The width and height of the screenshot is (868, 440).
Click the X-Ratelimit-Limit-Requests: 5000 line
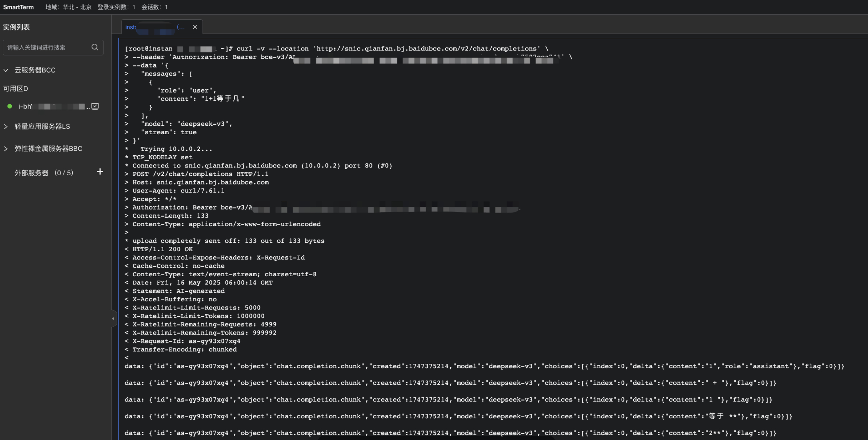click(x=192, y=308)
